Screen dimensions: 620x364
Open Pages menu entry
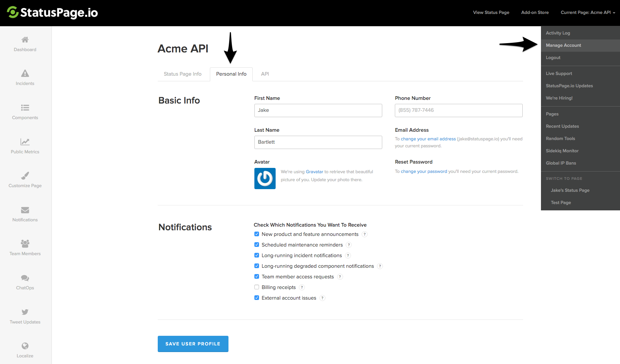click(x=580, y=114)
